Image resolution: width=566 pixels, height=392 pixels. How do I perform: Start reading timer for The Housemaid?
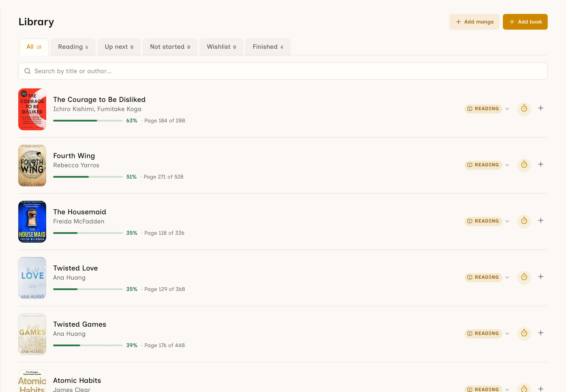524,221
